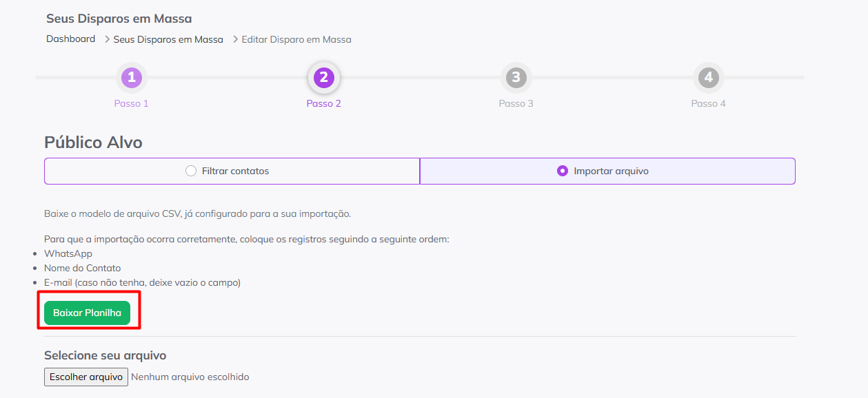Click the breadcrumb chevron after Dashboard
The image size is (868, 398).
pos(107,40)
